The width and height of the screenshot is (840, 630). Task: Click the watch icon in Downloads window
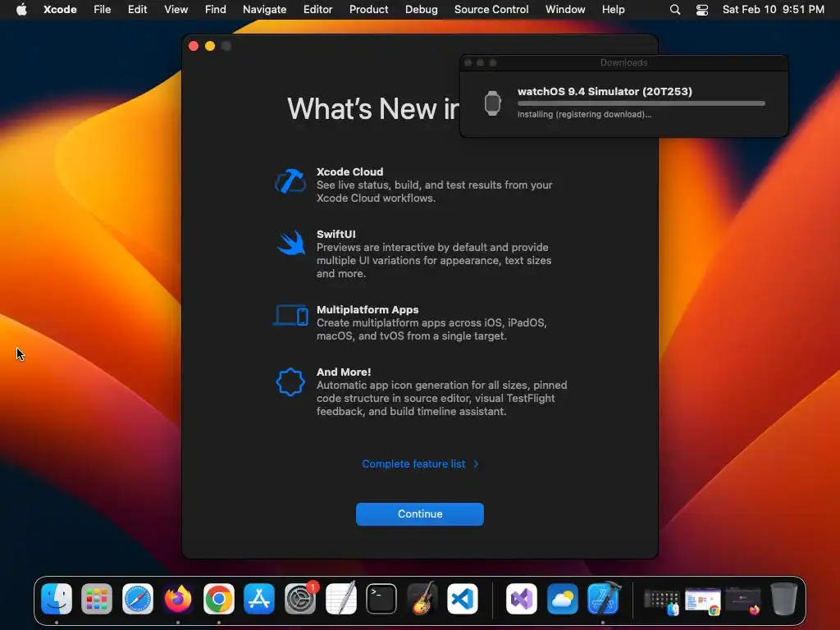coord(492,103)
